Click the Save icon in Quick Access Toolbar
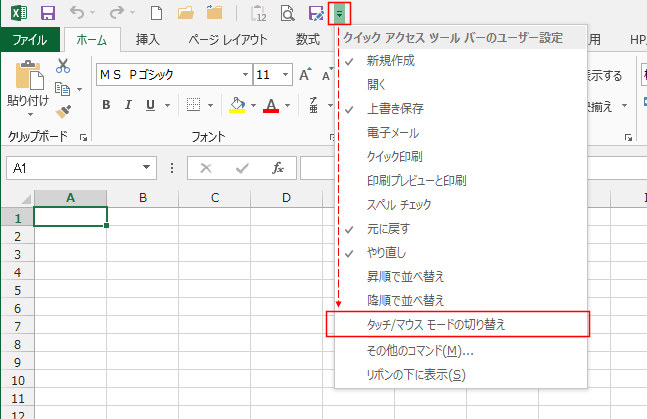The height and width of the screenshot is (419, 647). tap(48, 13)
